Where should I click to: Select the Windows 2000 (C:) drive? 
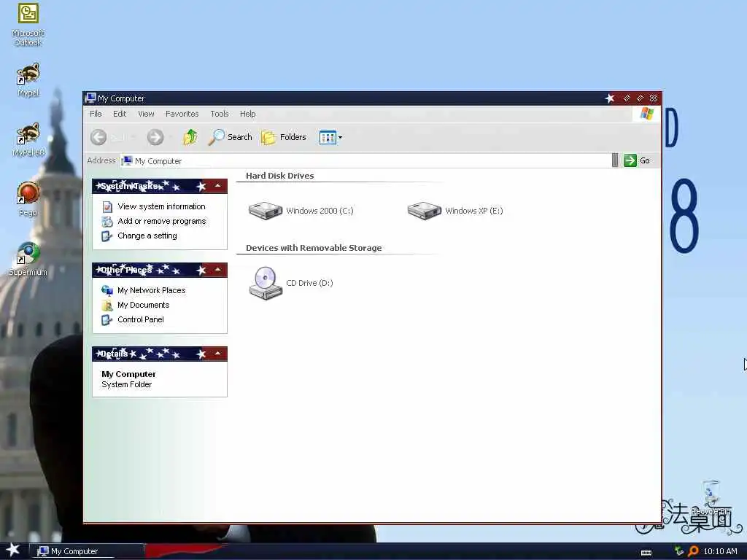301,211
